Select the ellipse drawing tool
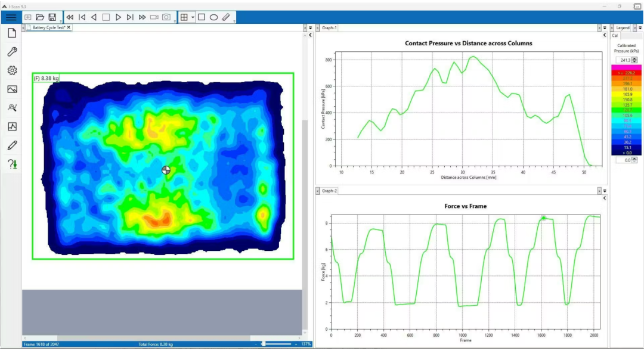This screenshot has height=351, width=644. [x=213, y=17]
